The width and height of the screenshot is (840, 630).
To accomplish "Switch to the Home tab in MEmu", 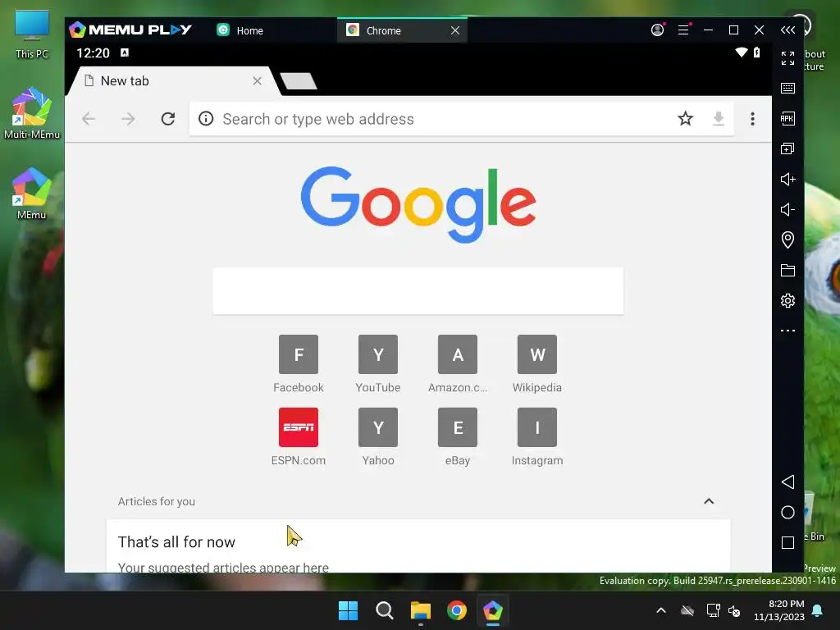I will 240,30.
